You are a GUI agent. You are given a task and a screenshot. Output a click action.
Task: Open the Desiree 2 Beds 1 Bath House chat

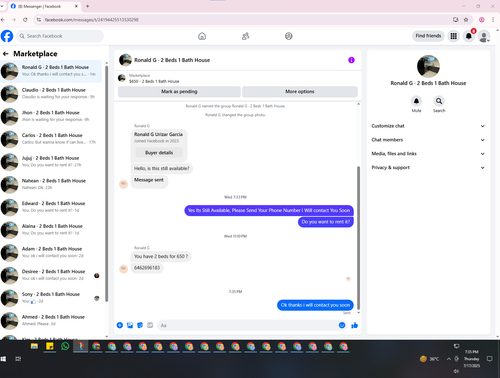[52, 275]
